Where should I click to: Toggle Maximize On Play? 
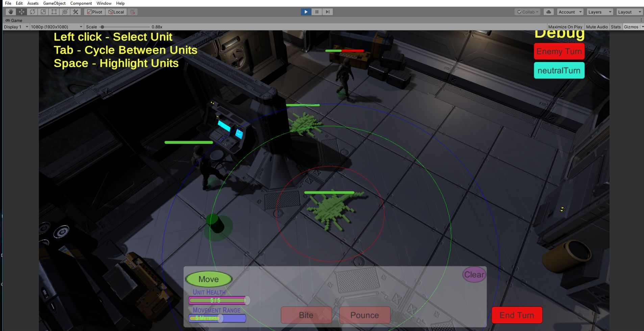pyautogui.click(x=565, y=27)
